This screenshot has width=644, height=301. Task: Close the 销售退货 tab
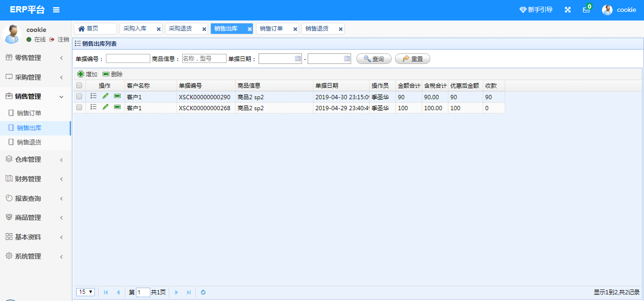pos(341,29)
